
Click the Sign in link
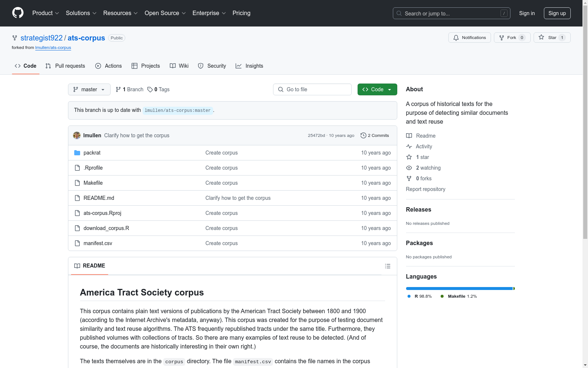[527, 13]
